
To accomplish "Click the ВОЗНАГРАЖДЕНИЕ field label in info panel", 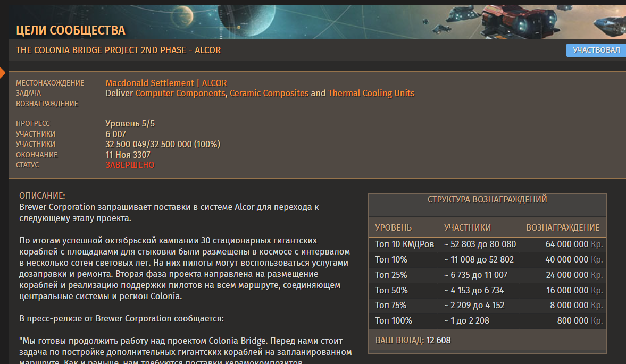I will coord(47,104).
